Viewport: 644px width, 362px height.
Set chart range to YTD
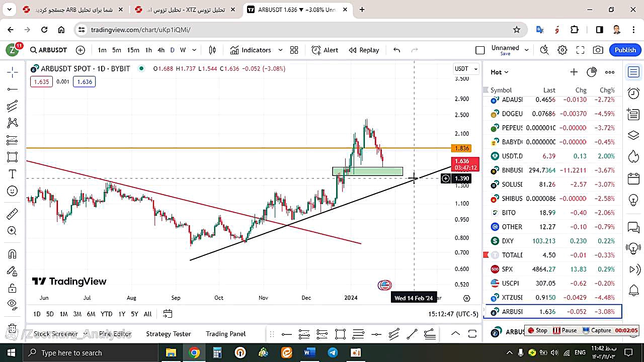(106, 314)
